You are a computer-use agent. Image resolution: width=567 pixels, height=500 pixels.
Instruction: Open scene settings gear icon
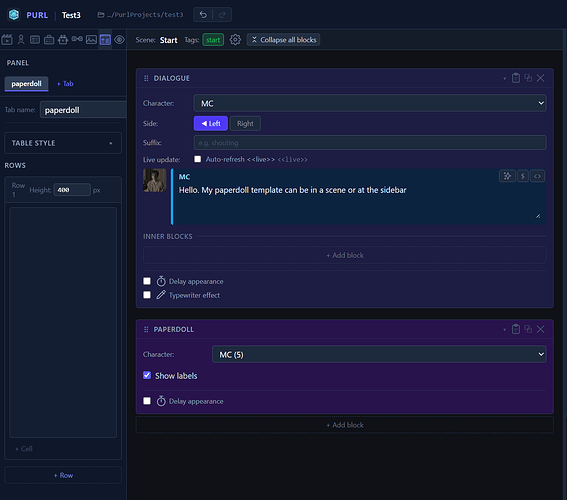pyautogui.click(x=235, y=39)
